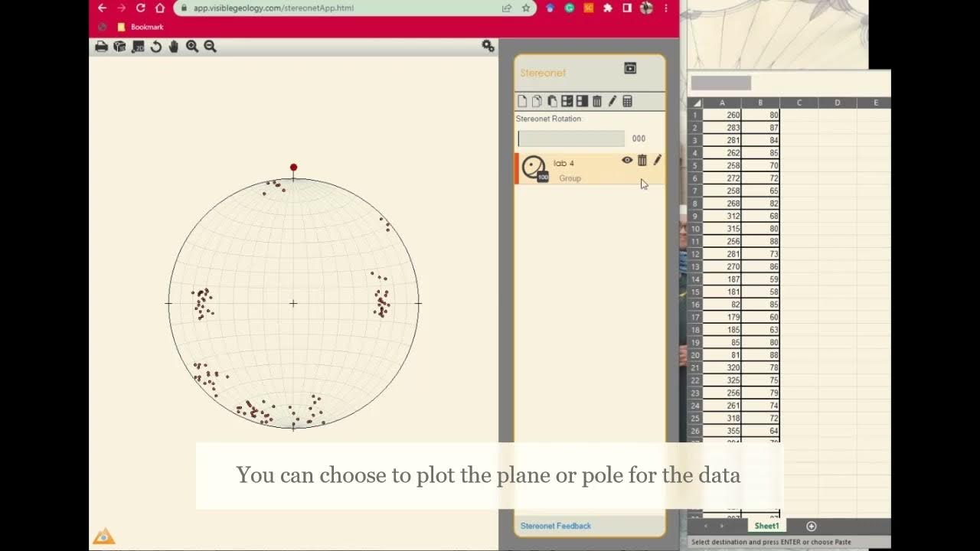This screenshot has width=980, height=551.
Task: Zoom in on the stereonet
Action: 192,47
